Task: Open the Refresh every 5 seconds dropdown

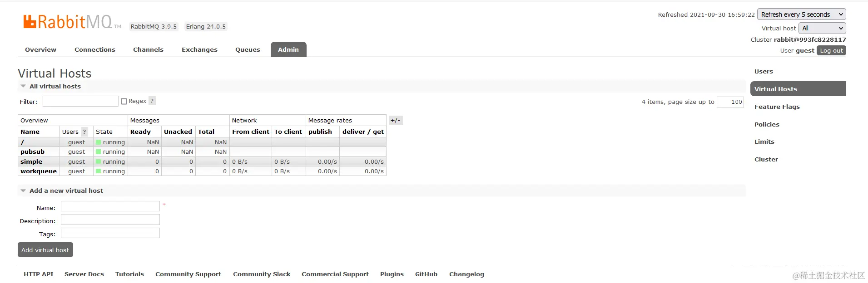Action: [802, 15]
